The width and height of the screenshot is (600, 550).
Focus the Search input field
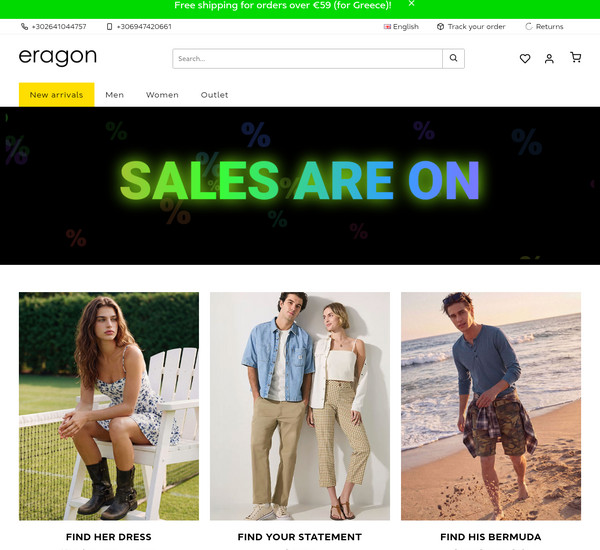click(307, 59)
